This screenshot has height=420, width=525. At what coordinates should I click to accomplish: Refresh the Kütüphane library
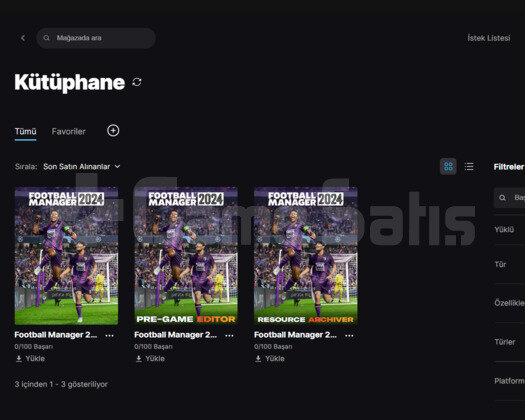point(137,82)
